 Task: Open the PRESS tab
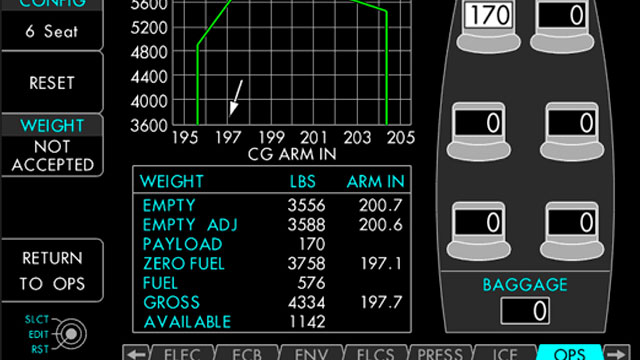[440, 353]
